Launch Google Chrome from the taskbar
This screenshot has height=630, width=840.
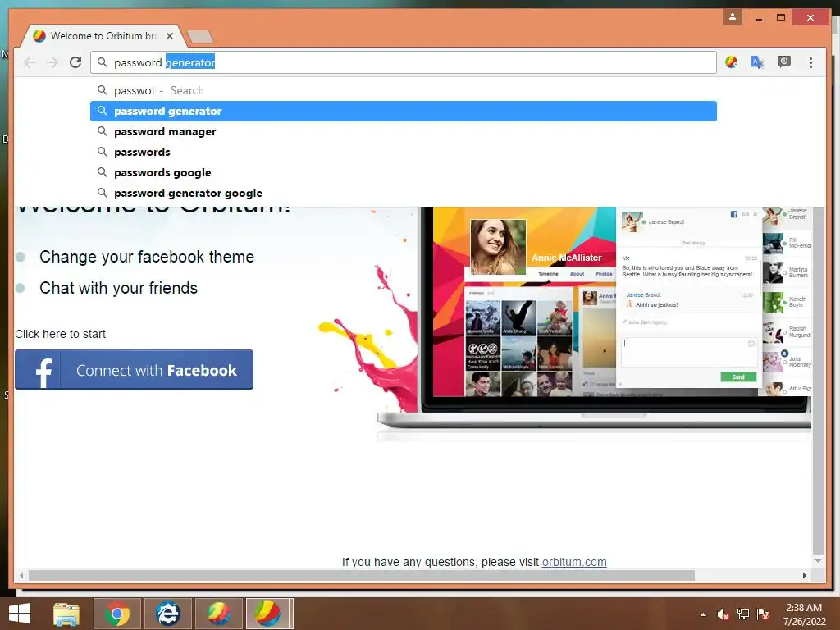117,614
